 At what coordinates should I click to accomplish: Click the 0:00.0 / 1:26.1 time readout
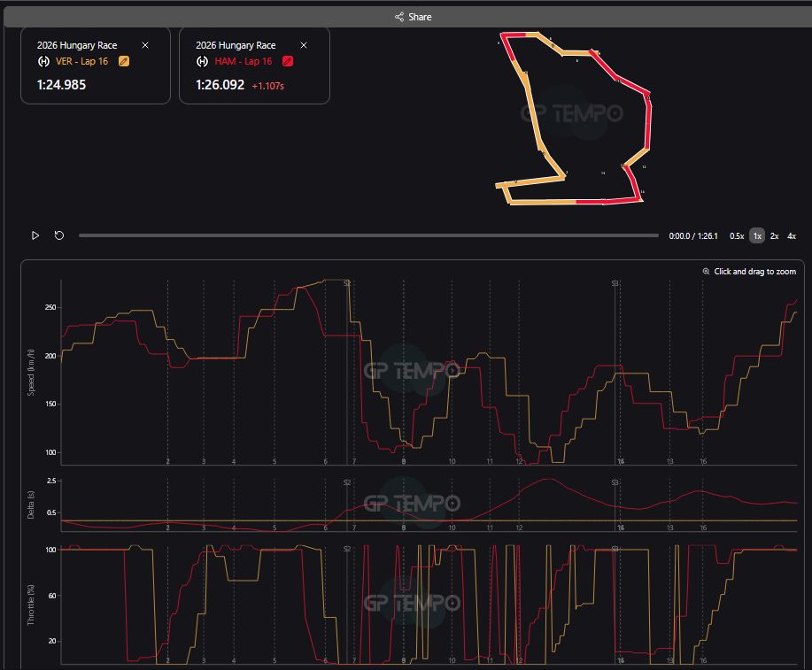693,236
